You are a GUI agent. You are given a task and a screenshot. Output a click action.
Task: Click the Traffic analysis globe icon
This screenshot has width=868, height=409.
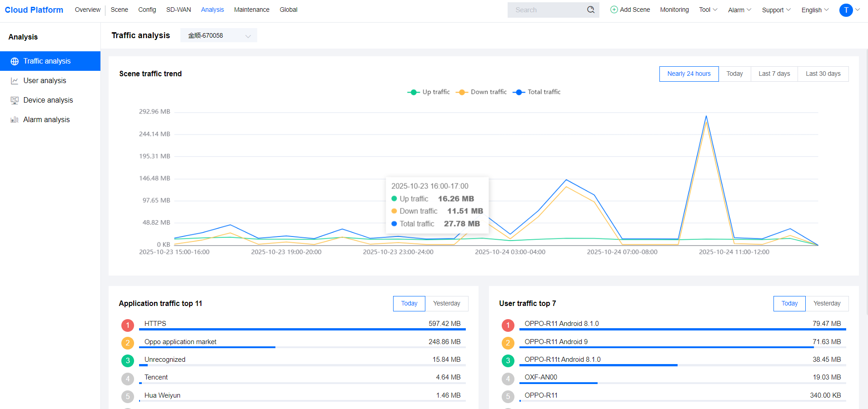(x=15, y=61)
